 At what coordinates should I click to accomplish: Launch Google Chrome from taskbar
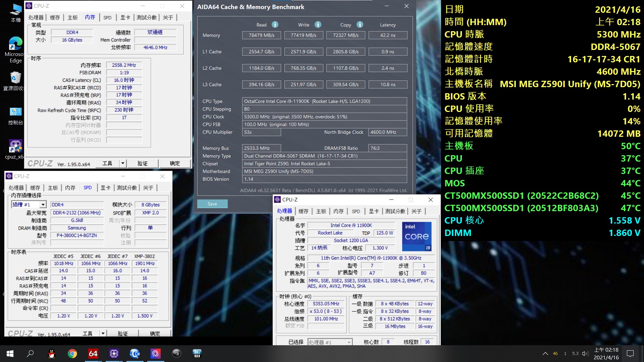(72, 354)
